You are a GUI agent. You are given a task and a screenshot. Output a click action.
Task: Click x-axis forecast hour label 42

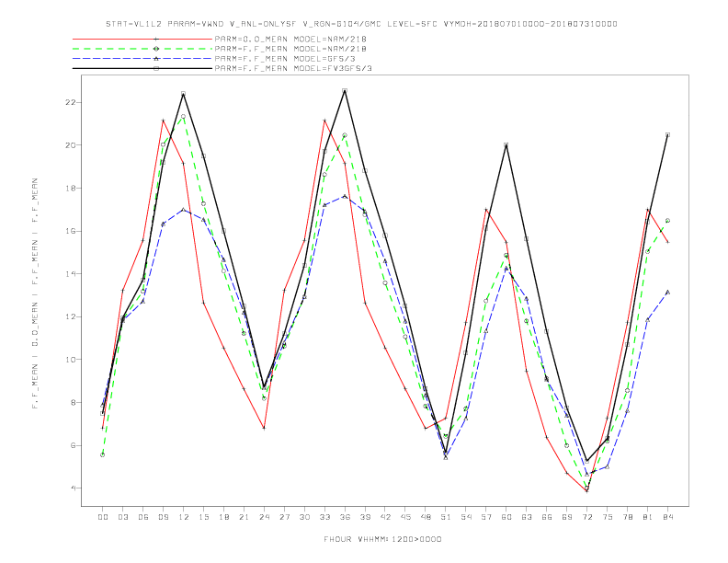point(385,517)
